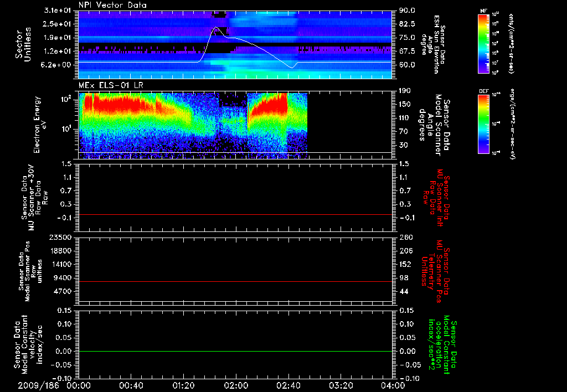Click the '02:00' time axis label
This screenshot has width=567, height=392.
(236, 386)
